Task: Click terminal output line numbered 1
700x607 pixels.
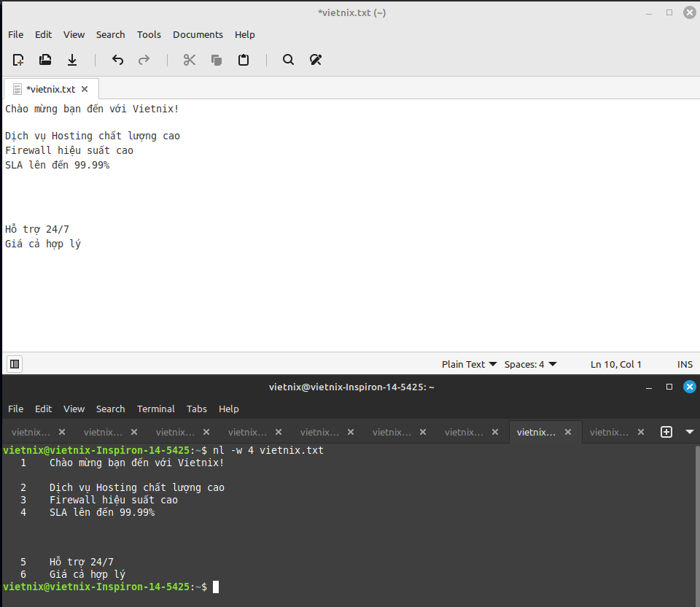Action: point(122,463)
